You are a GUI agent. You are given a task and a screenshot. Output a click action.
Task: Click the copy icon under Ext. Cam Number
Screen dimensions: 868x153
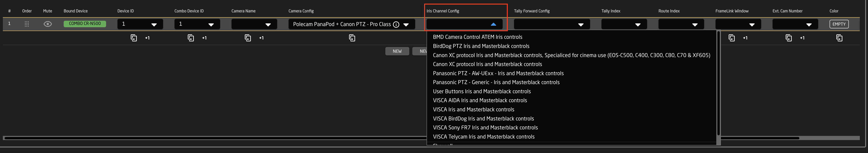pos(789,38)
